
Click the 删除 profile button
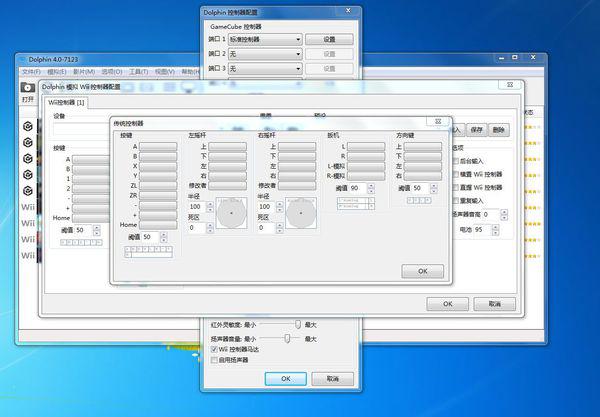tap(499, 130)
